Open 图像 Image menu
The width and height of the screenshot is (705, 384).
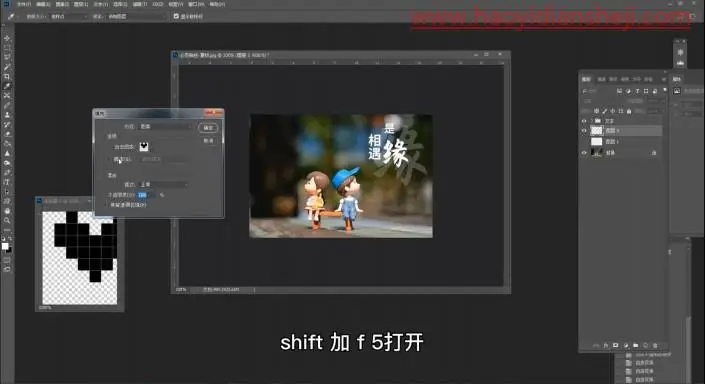click(62, 4)
